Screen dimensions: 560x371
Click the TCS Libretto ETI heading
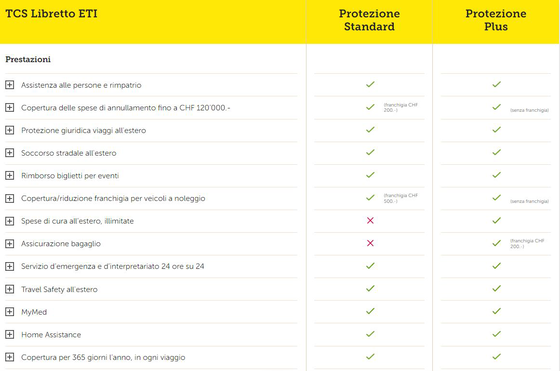51,14
